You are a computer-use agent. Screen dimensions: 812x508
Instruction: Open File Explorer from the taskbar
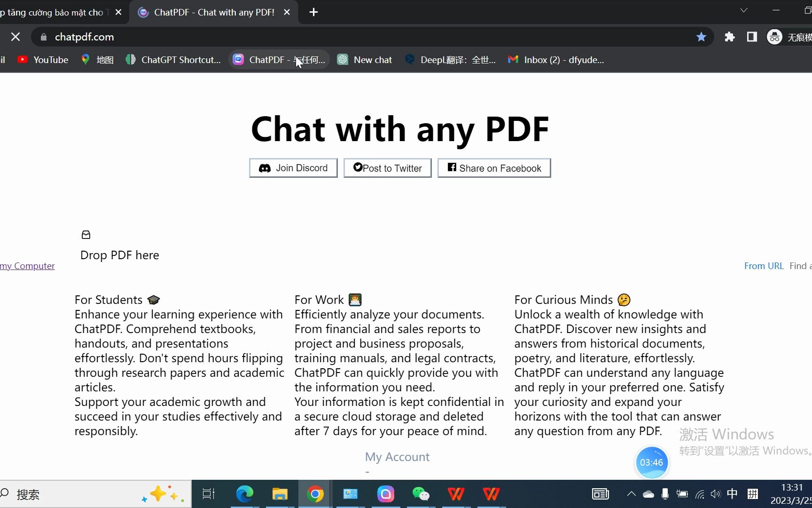[x=280, y=494]
